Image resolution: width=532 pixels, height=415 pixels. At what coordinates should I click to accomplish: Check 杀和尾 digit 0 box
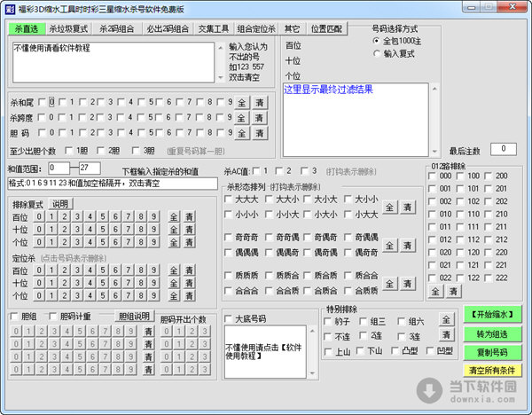(x=42, y=102)
